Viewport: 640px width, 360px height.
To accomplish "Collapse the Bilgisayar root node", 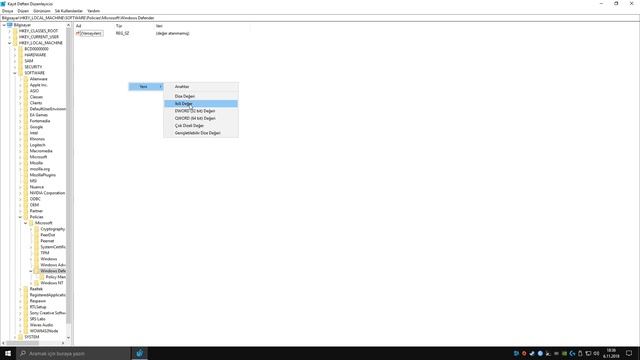I will pos(4,25).
